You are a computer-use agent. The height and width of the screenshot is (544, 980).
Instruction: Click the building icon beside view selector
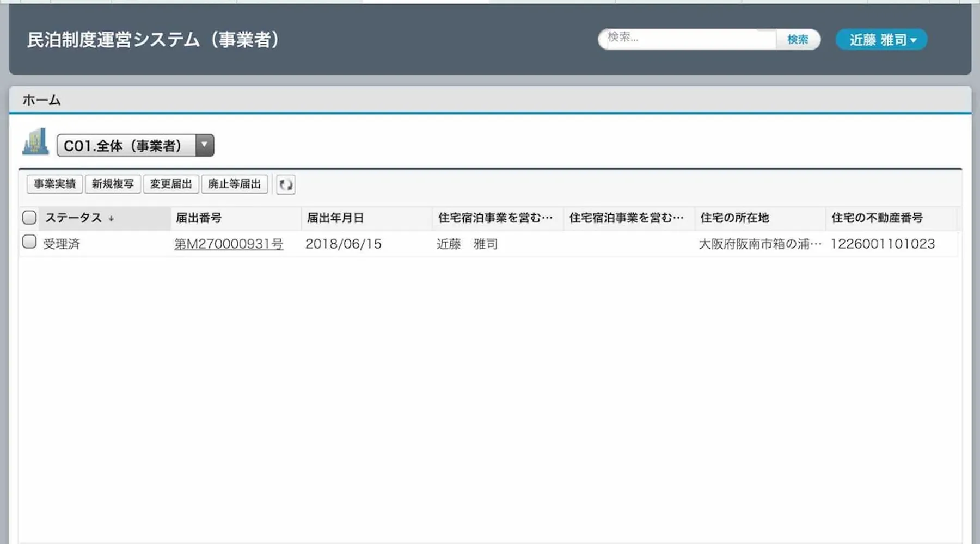[35, 143]
